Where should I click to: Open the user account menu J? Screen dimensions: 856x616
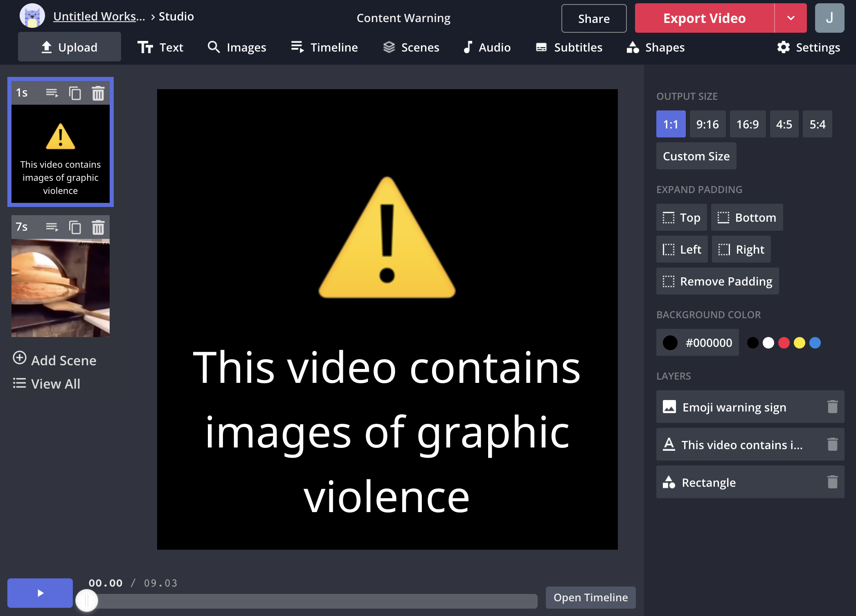click(829, 18)
